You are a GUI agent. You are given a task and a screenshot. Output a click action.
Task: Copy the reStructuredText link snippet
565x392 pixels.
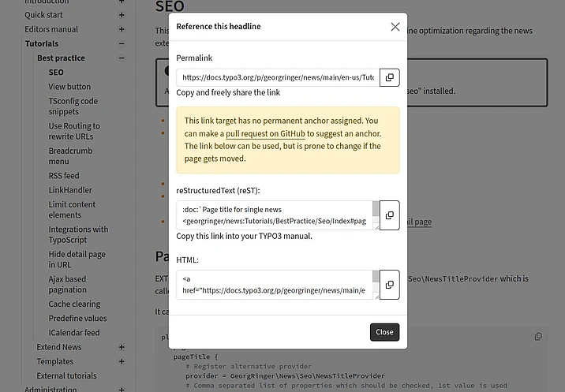pos(389,215)
